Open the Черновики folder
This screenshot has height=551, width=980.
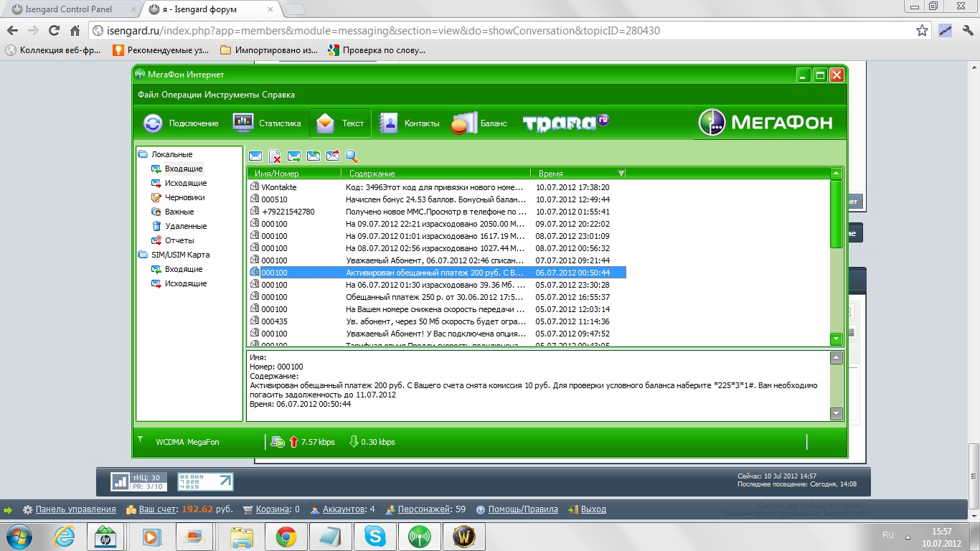click(x=185, y=197)
